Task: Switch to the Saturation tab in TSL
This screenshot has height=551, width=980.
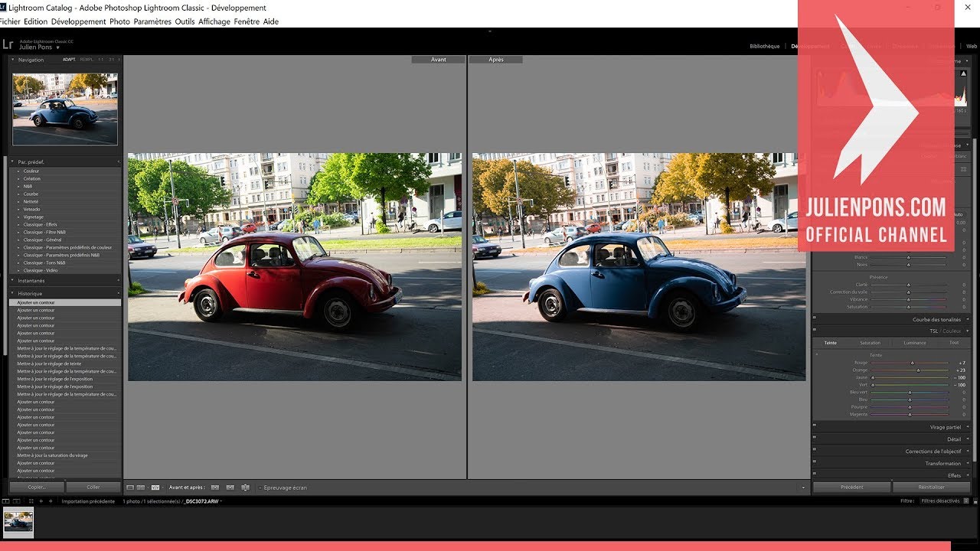Action: coord(871,343)
